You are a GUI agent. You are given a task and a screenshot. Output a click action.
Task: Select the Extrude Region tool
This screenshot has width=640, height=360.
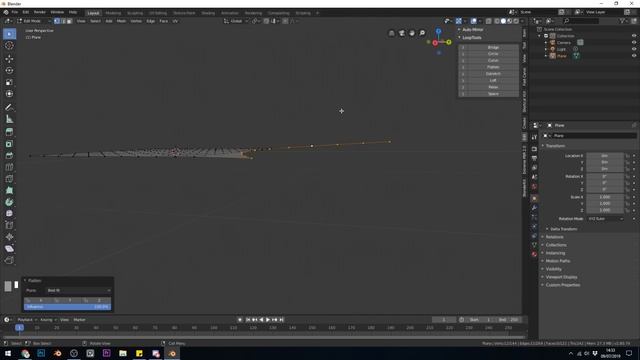click(9, 132)
